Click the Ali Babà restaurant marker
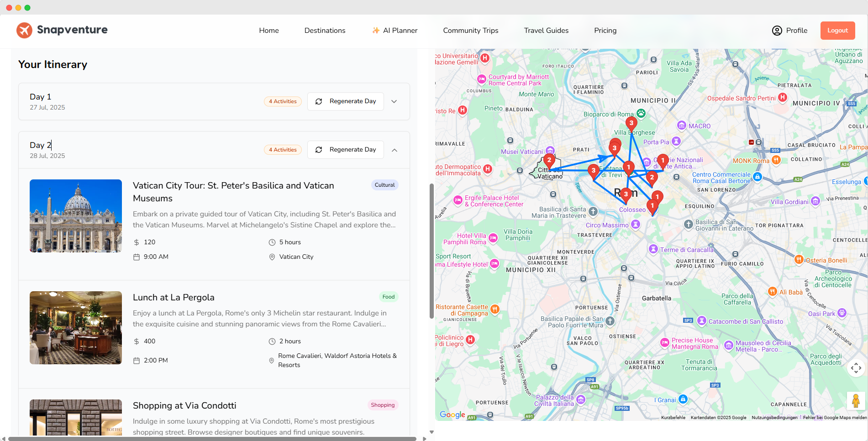Viewport: 868px width, 441px height. (x=772, y=292)
